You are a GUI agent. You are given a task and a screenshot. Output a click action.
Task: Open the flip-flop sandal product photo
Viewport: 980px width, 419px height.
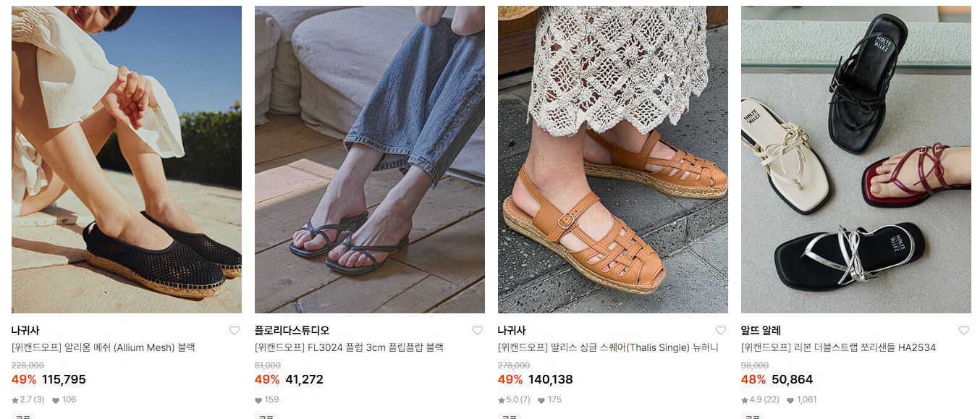click(370, 159)
